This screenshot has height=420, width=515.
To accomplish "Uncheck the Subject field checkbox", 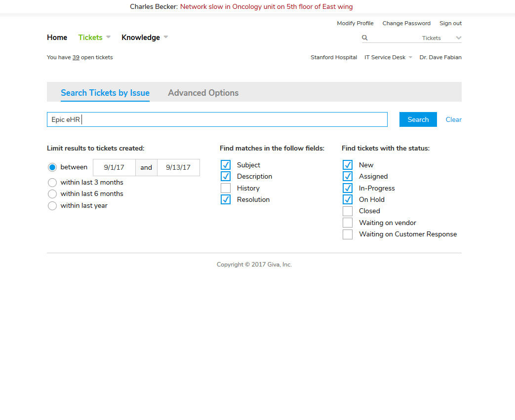I will click(x=226, y=165).
